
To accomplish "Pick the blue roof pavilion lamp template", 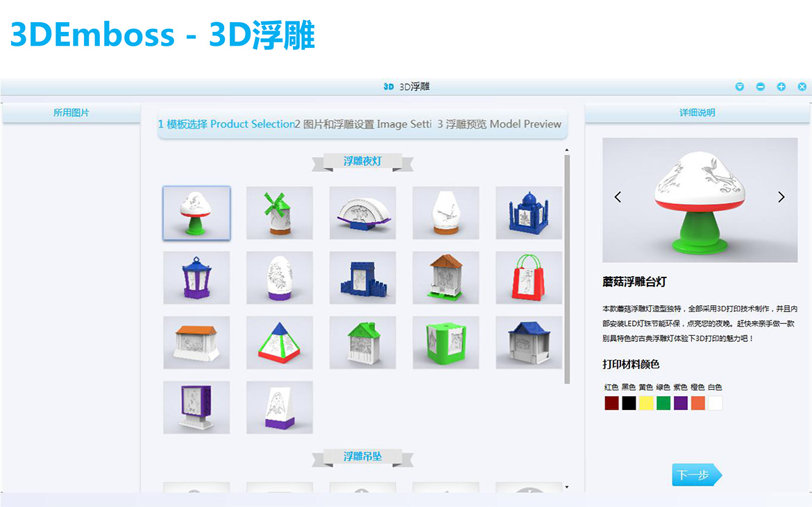I will point(529,343).
